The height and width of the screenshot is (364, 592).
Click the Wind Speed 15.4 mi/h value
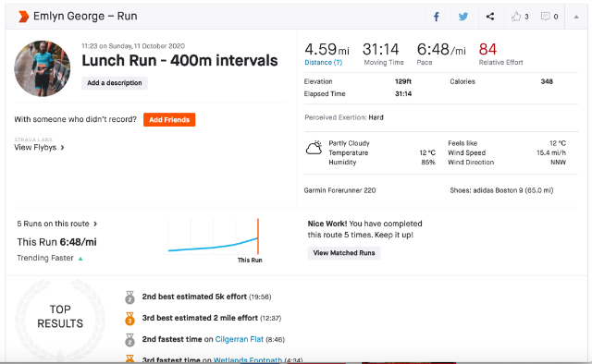tap(551, 152)
